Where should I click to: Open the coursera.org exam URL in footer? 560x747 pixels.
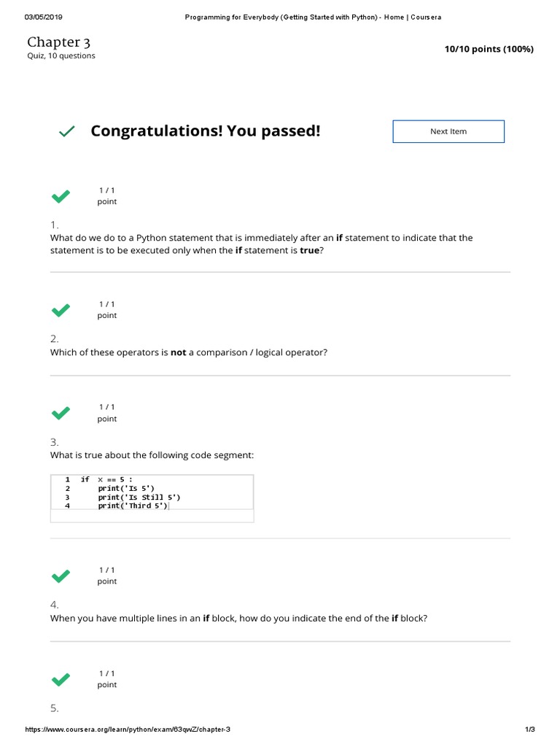[x=128, y=729]
